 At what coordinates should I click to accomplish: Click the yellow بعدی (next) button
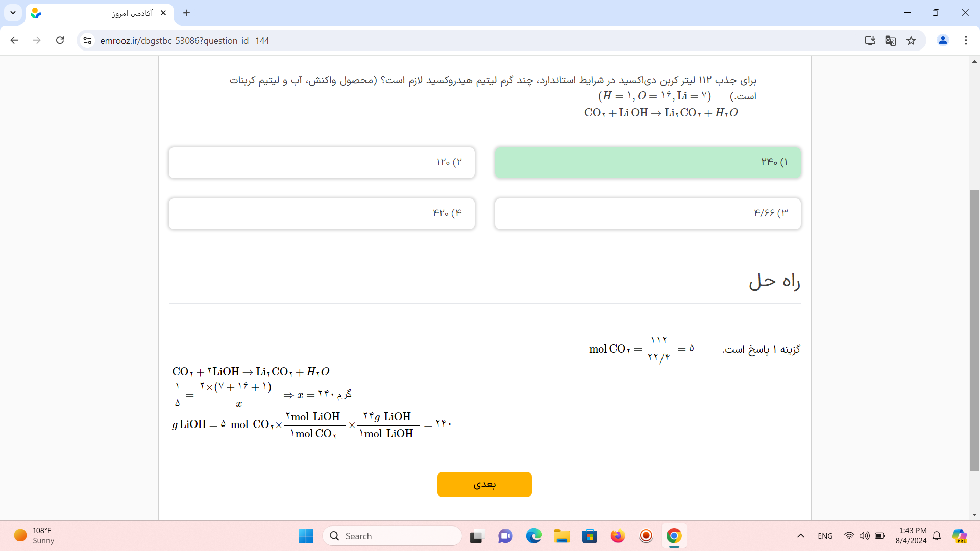click(x=484, y=484)
